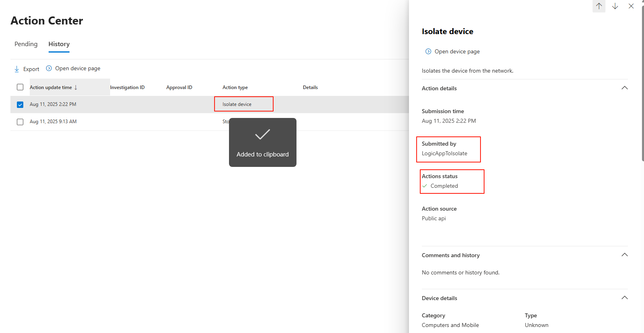Screen dimensions: 644x333
Task: Collapse the Comments and history section
Action: tap(624, 255)
